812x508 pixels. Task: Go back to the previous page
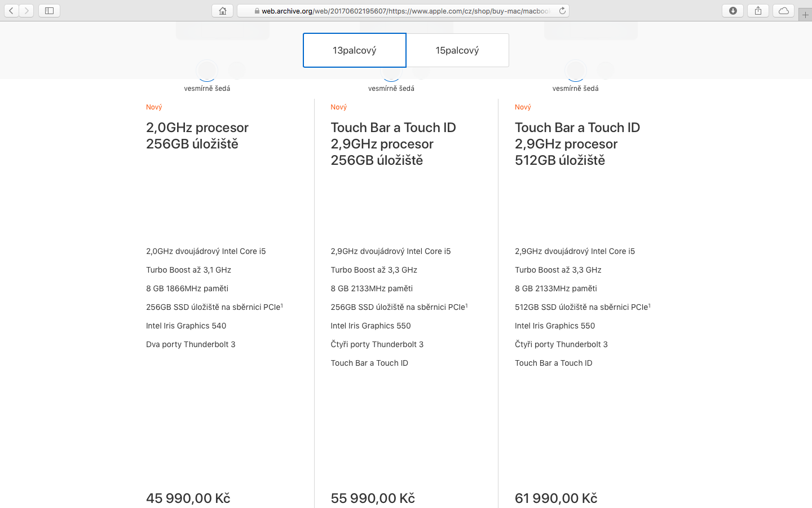[11, 11]
